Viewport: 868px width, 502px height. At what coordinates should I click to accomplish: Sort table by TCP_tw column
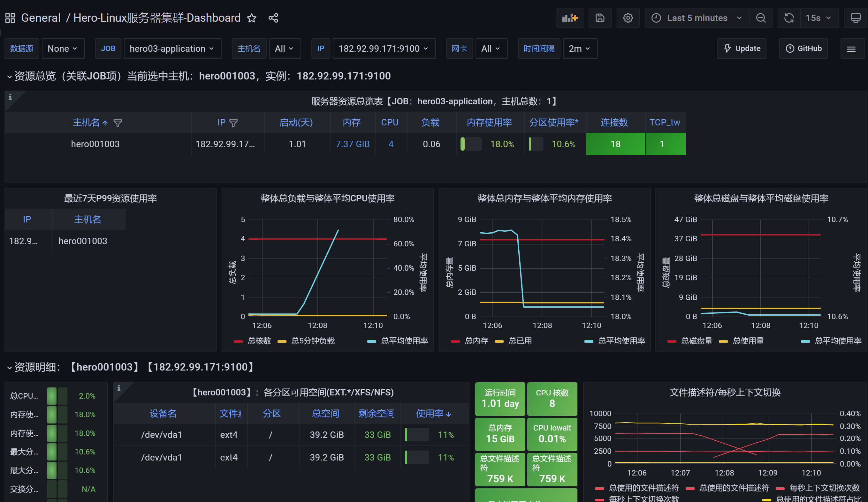pyautogui.click(x=665, y=123)
